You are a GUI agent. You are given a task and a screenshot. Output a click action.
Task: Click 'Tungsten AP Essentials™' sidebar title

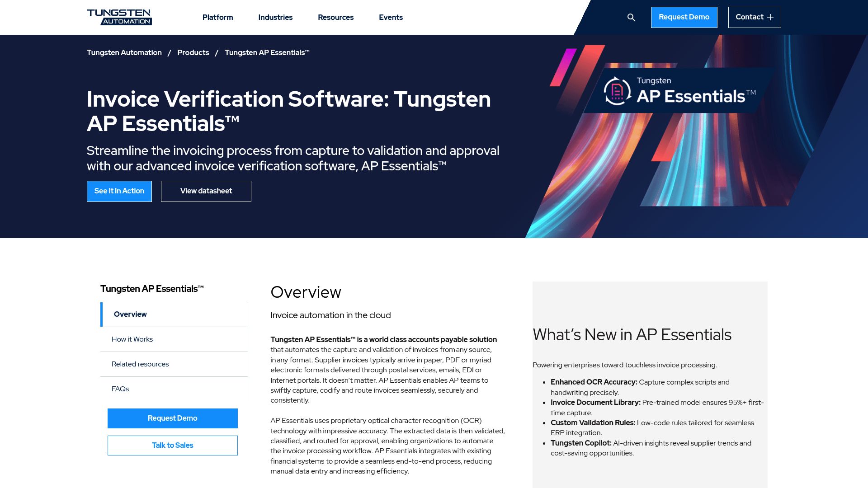[x=152, y=289]
